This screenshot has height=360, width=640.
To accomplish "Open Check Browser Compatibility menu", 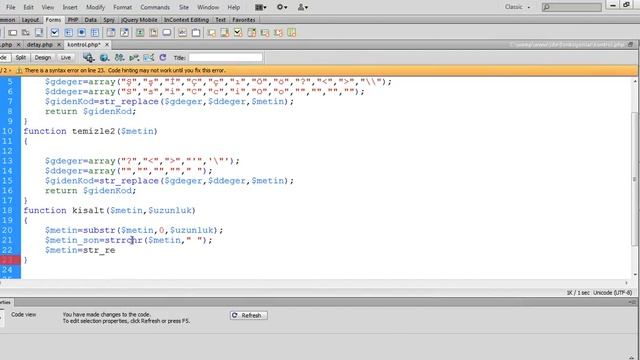I will tap(149, 58).
